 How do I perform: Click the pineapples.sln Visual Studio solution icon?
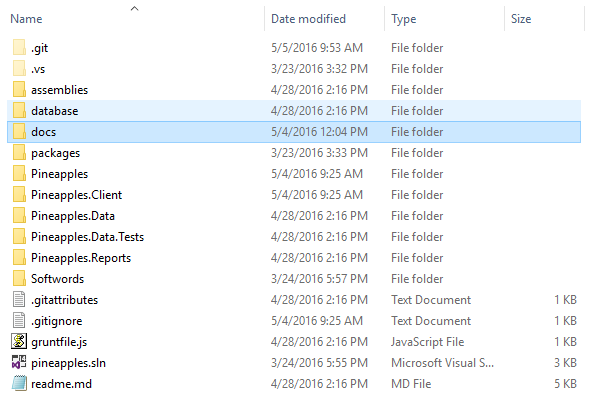(x=19, y=363)
